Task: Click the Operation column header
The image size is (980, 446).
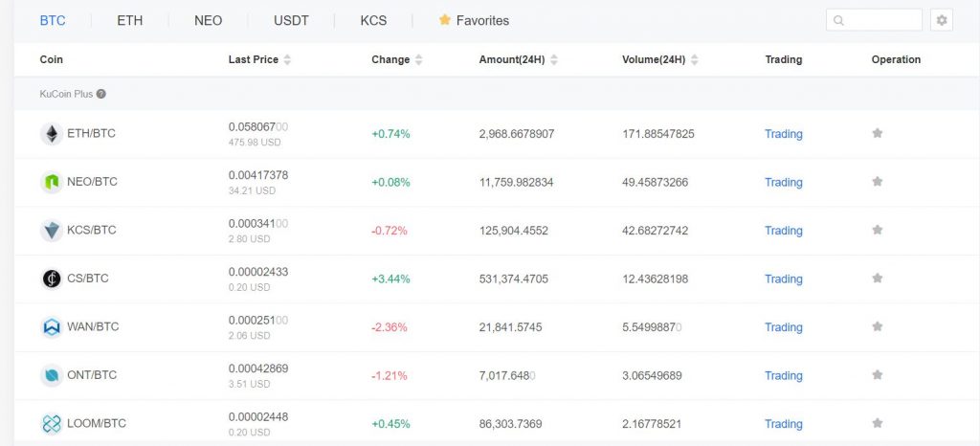Action: coord(896,60)
